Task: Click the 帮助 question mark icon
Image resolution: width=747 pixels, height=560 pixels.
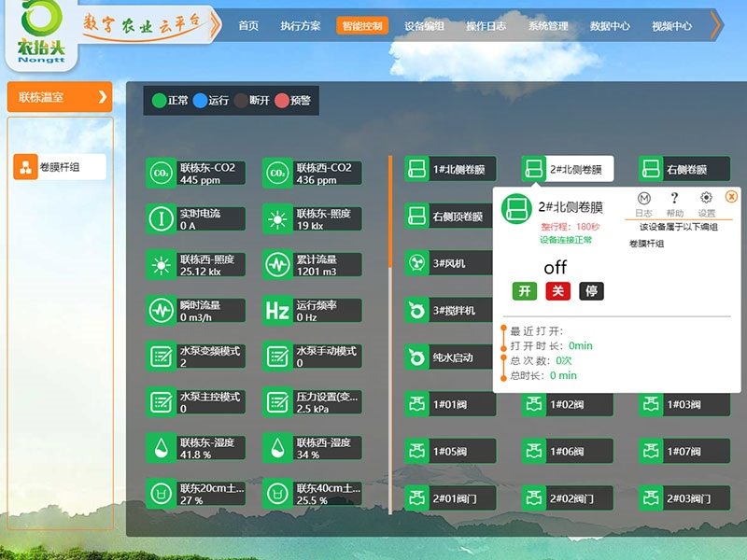Action: pyautogui.click(x=674, y=198)
